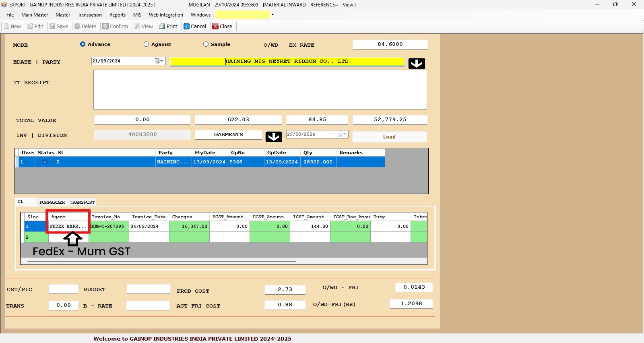The height and width of the screenshot is (343, 644).
Task: Click the red Close toolbar icon
Action: tap(215, 27)
